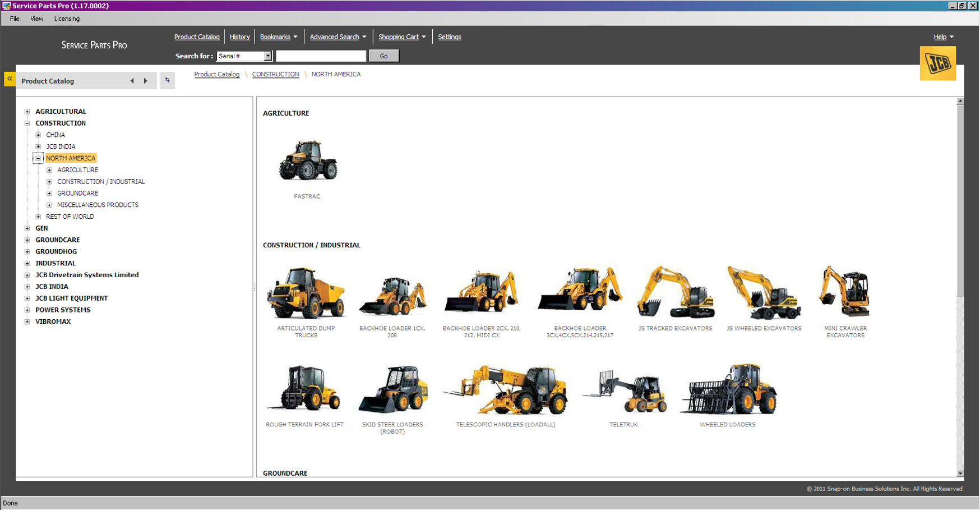Select the Articulated Dump Trucks picture

point(306,293)
